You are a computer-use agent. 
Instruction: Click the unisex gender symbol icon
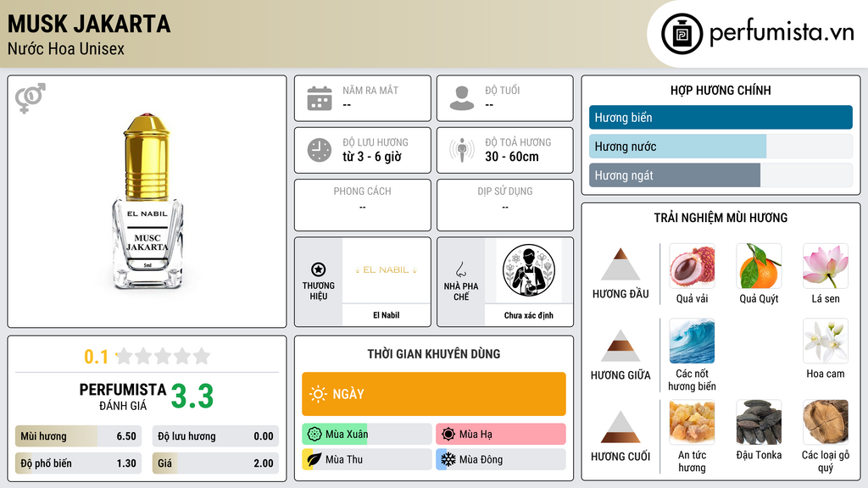[x=30, y=97]
